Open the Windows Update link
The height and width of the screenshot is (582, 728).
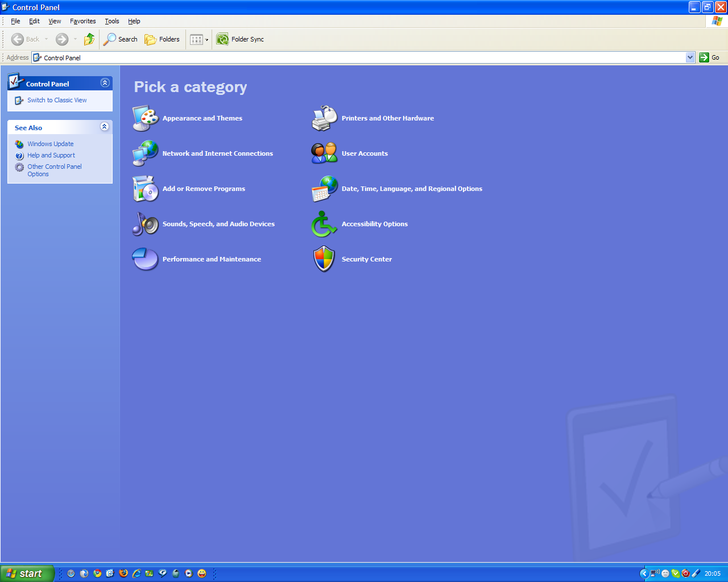coord(51,144)
